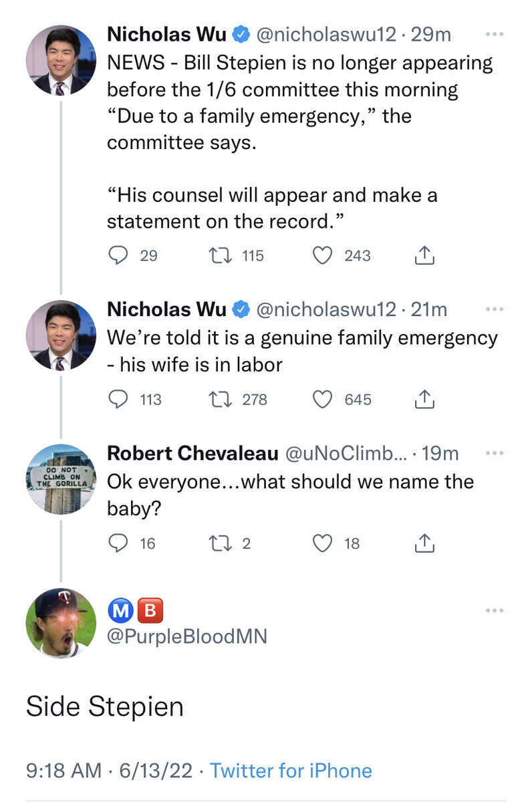Tap PurpleBloodMN's baseball player avatar
The image size is (532, 802).
(x=61, y=623)
